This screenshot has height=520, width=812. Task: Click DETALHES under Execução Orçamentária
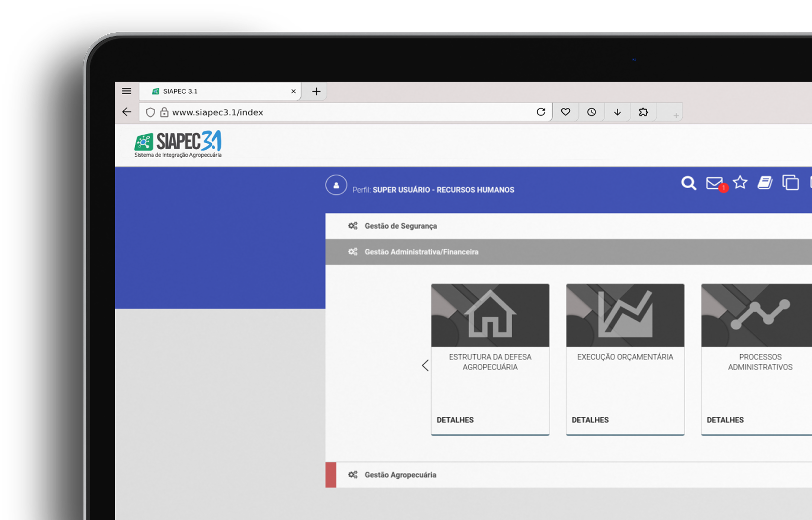point(590,420)
